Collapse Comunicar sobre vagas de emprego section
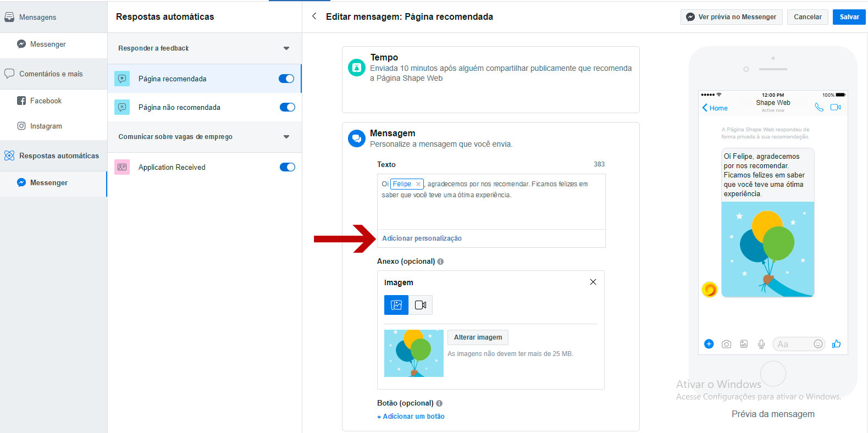The height and width of the screenshot is (433, 868). coord(286,137)
